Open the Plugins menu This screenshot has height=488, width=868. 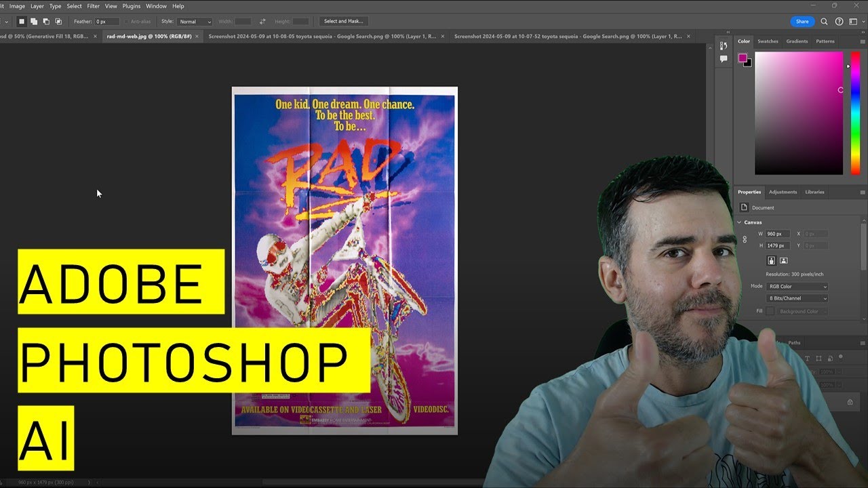pyautogui.click(x=132, y=6)
